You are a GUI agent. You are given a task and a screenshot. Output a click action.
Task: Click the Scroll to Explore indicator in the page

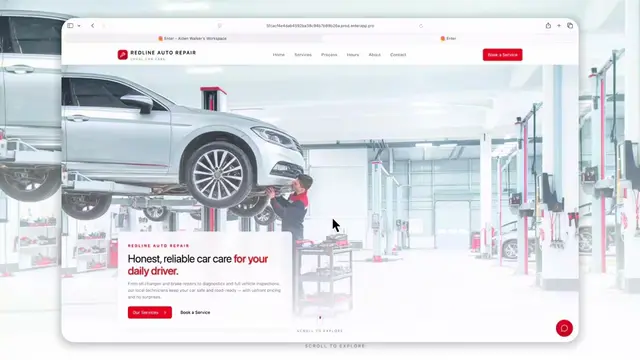[x=320, y=331]
